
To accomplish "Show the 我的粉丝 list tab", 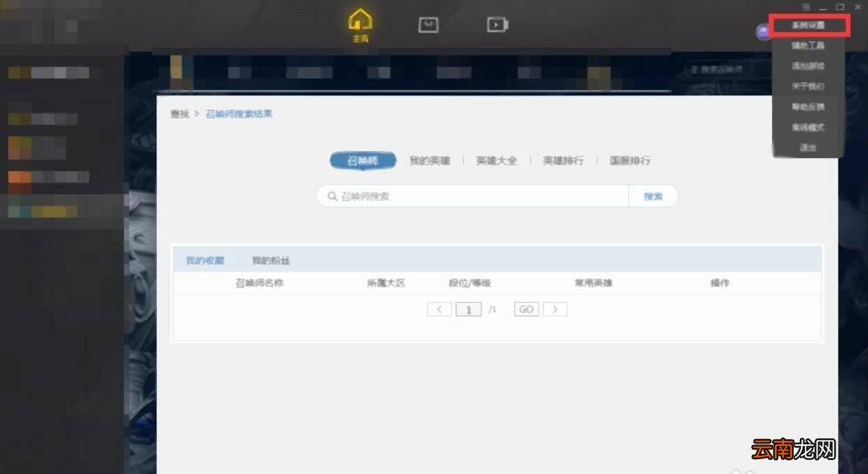I will click(270, 260).
